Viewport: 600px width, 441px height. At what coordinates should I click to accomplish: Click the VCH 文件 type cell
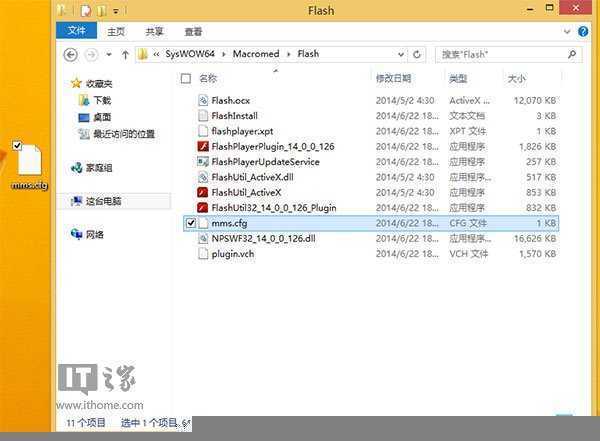coord(468,254)
